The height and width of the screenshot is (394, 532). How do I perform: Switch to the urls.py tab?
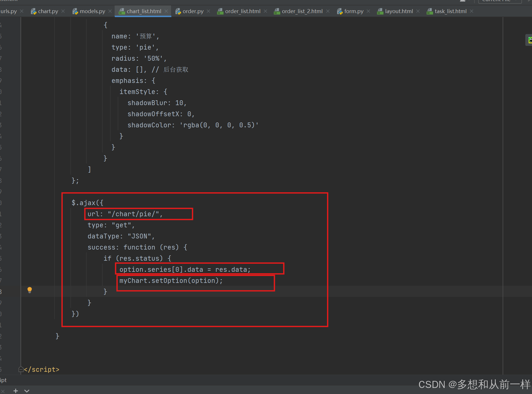click(x=9, y=11)
